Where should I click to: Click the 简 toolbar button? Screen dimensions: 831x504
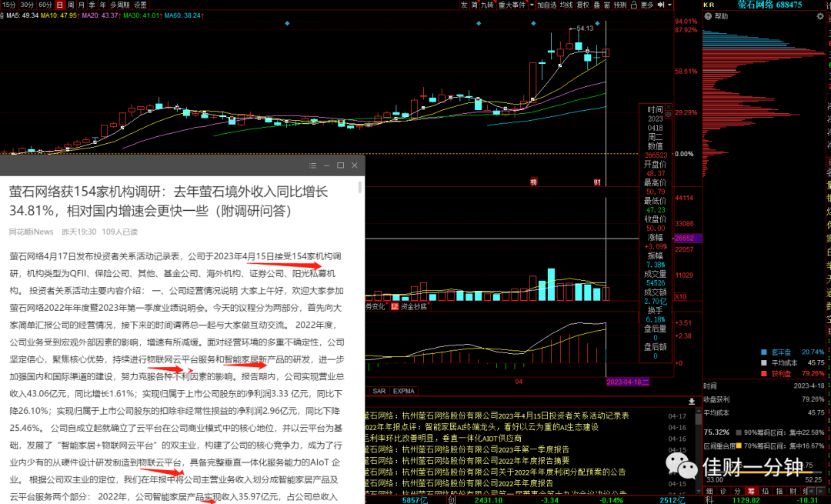click(x=475, y=5)
